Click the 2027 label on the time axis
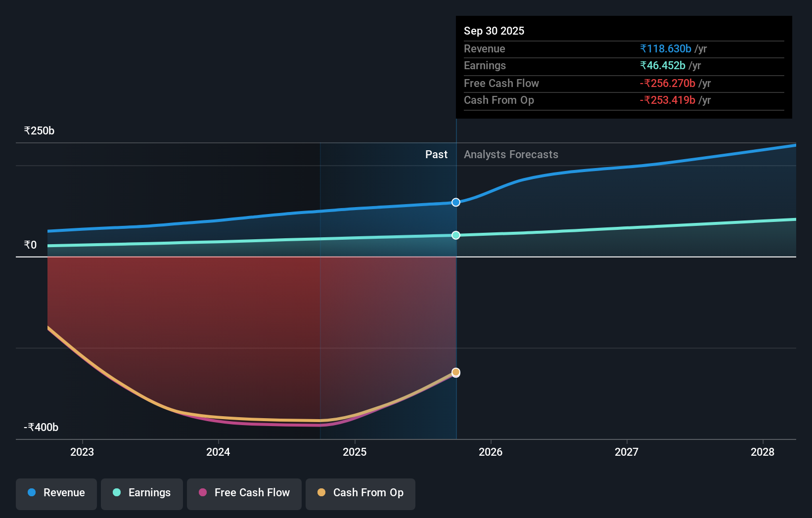 pyautogui.click(x=626, y=452)
